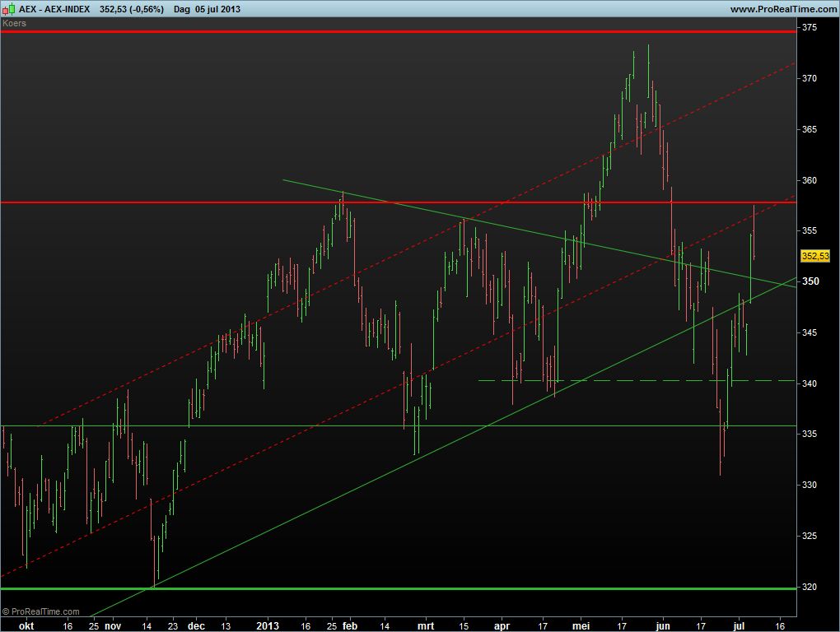Image resolution: width=840 pixels, height=632 pixels.
Task: Select the Dag timeframe label
Action: [x=183, y=8]
